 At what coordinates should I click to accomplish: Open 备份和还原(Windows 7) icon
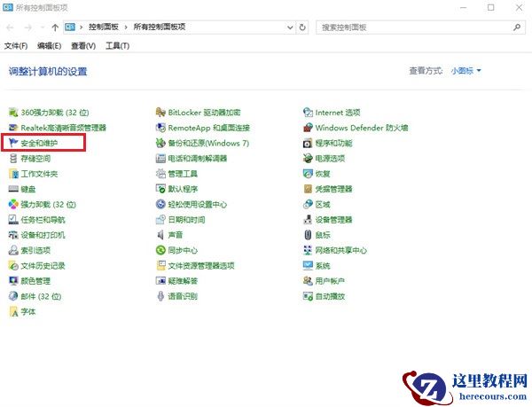[160, 143]
